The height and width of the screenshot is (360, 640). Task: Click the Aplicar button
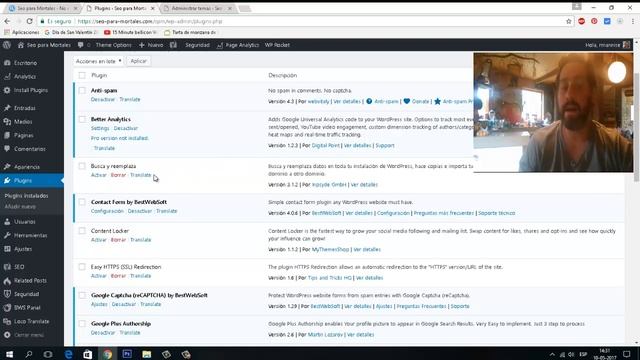(138, 61)
